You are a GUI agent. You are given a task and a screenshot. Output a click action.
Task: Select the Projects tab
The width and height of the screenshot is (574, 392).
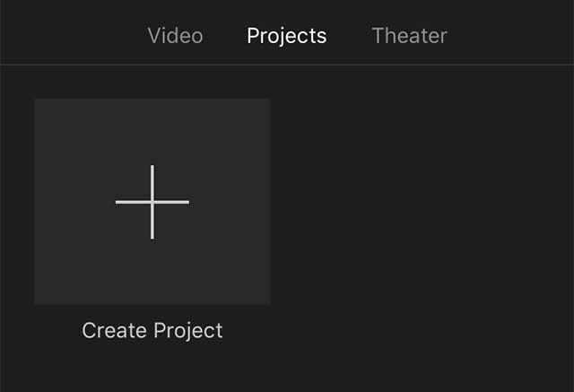click(x=287, y=36)
